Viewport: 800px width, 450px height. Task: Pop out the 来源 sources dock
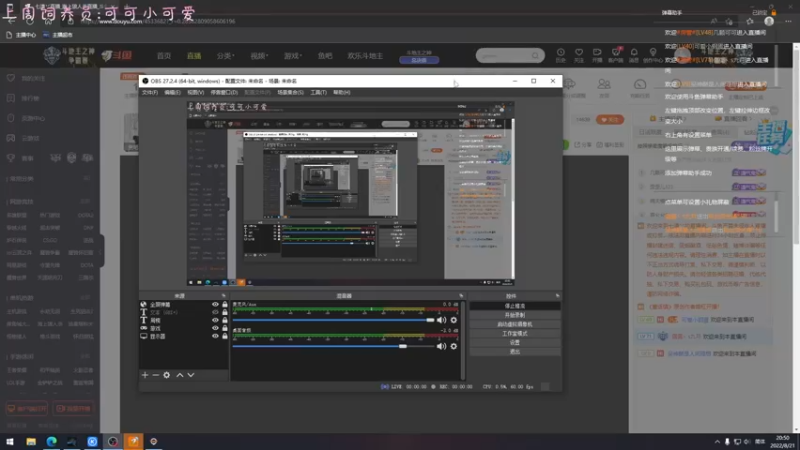[x=223, y=296]
